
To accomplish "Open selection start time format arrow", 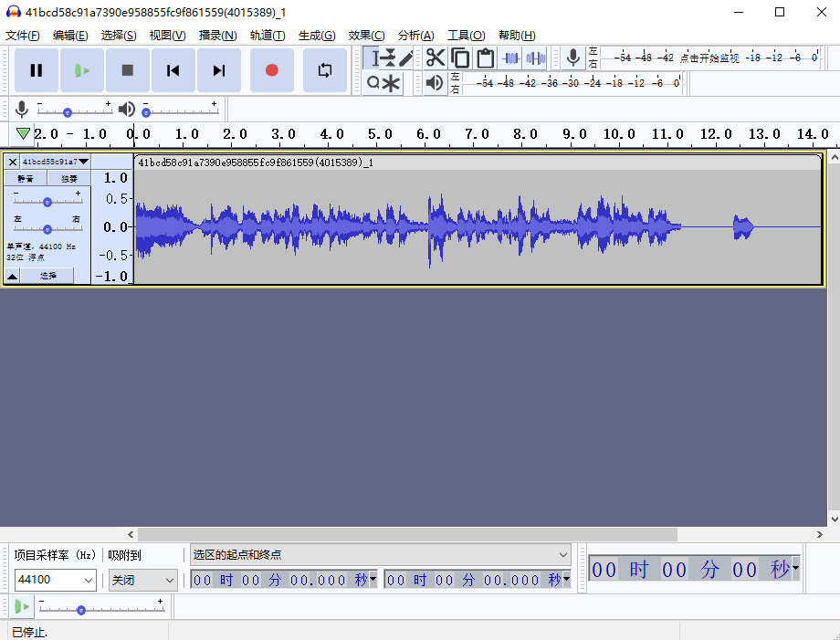I will coord(373,579).
